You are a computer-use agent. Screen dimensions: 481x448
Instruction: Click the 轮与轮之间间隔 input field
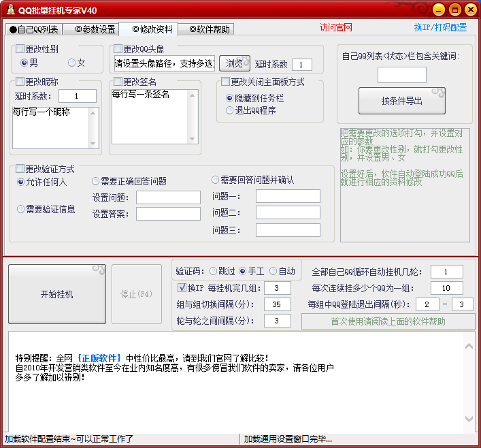(278, 321)
